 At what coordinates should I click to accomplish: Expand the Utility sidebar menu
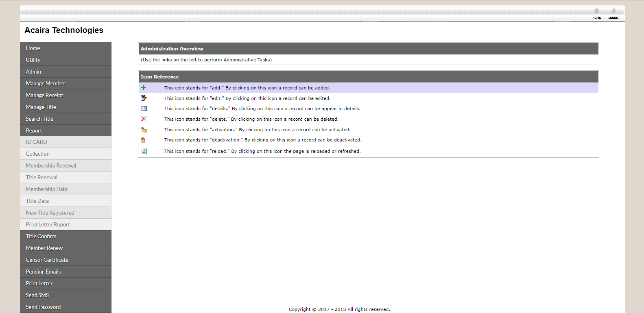click(33, 60)
